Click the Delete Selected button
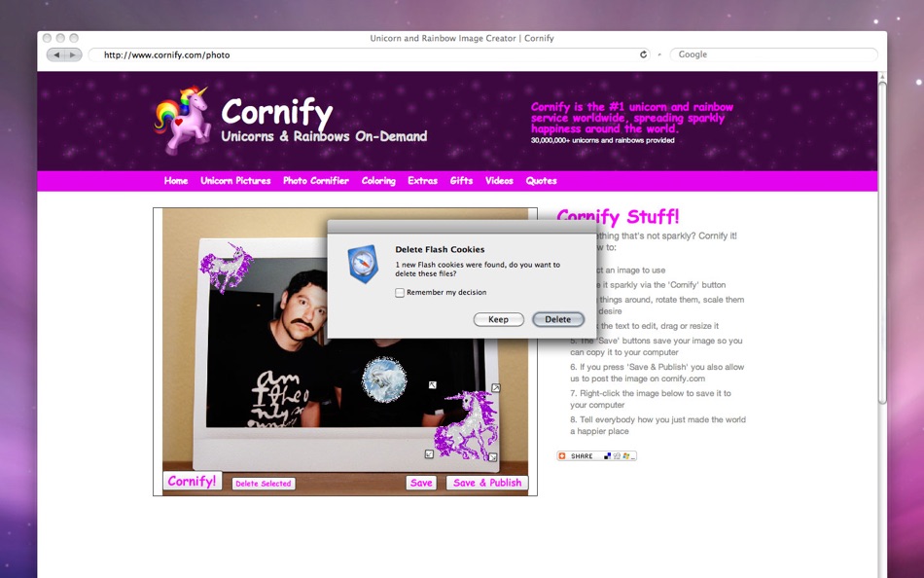Image resolution: width=924 pixels, height=578 pixels. tap(264, 484)
